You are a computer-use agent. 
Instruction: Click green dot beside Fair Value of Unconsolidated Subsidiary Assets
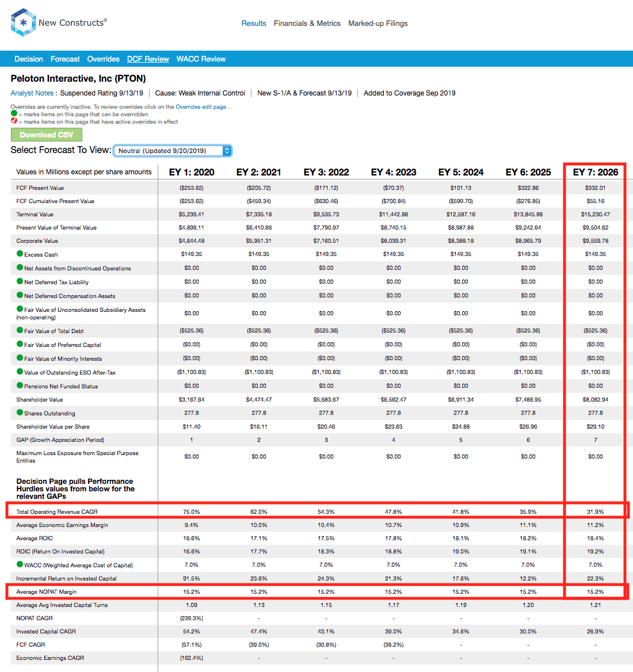20,309
